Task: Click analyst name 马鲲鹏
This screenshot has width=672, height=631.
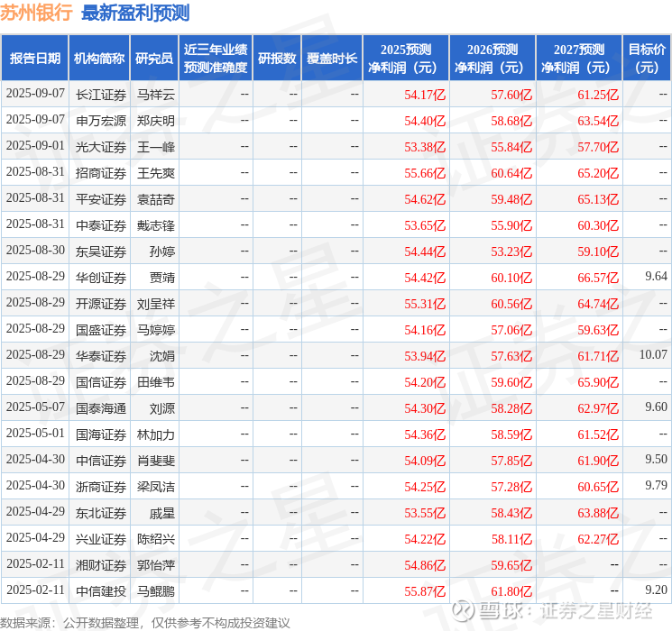Action: coord(155,591)
